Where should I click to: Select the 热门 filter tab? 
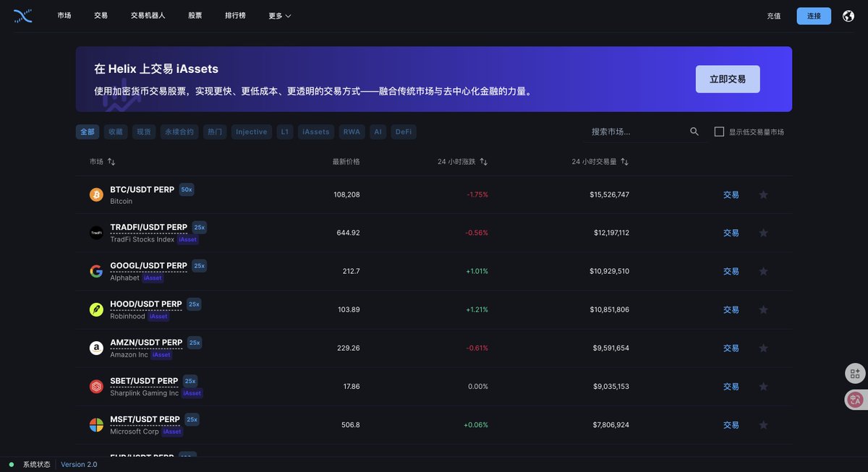pyautogui.click(x=215, y=132)
